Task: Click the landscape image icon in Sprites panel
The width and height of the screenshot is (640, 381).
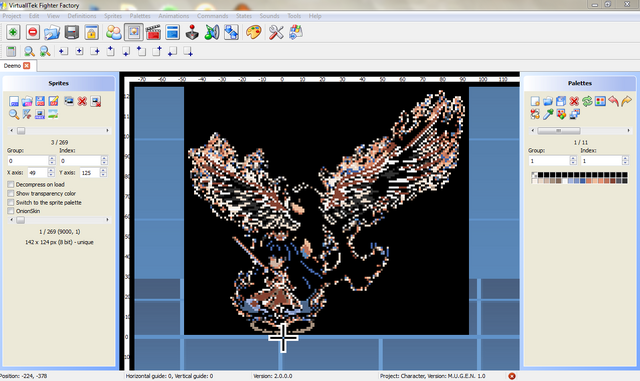Action: [x=53, y=114]
